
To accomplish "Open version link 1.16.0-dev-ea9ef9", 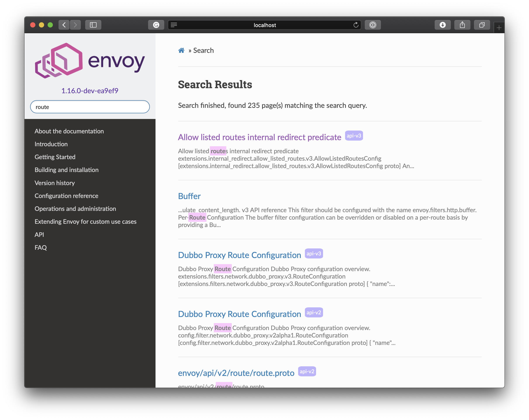I will tap(90, 91).
